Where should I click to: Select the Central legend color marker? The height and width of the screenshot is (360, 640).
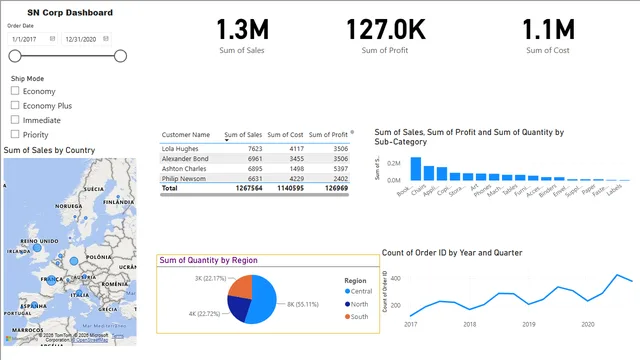pos(347,291)
